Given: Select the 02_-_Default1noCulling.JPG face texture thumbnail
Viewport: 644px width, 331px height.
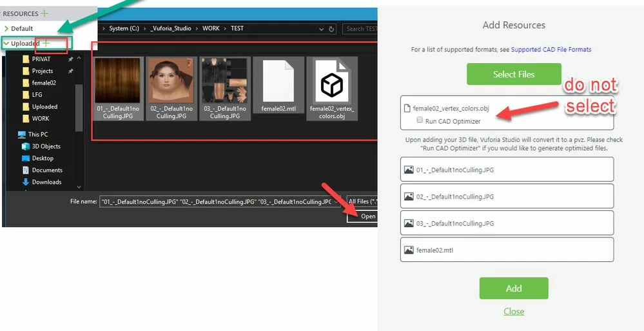Looking at the screenshot, I should (x=170, y=80).
